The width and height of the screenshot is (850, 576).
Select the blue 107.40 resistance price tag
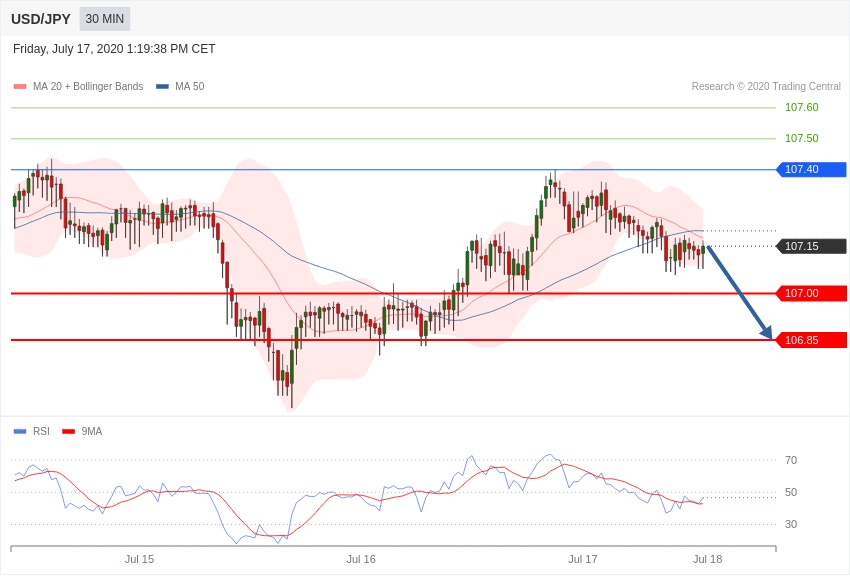click(811, 170)
